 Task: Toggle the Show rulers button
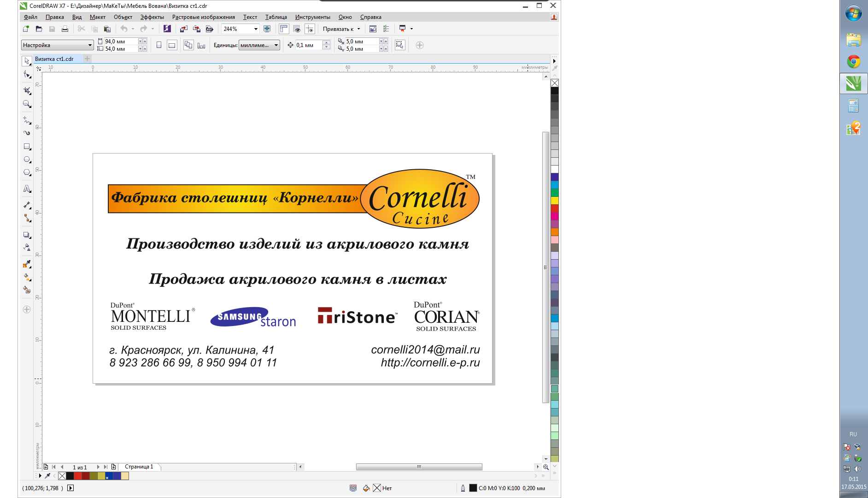[284, 29]
